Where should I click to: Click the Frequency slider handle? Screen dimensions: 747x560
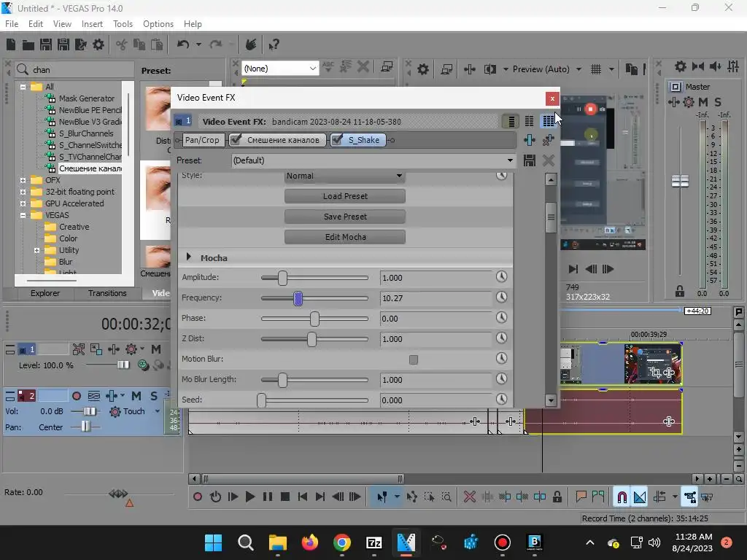[x=298, y=298]
